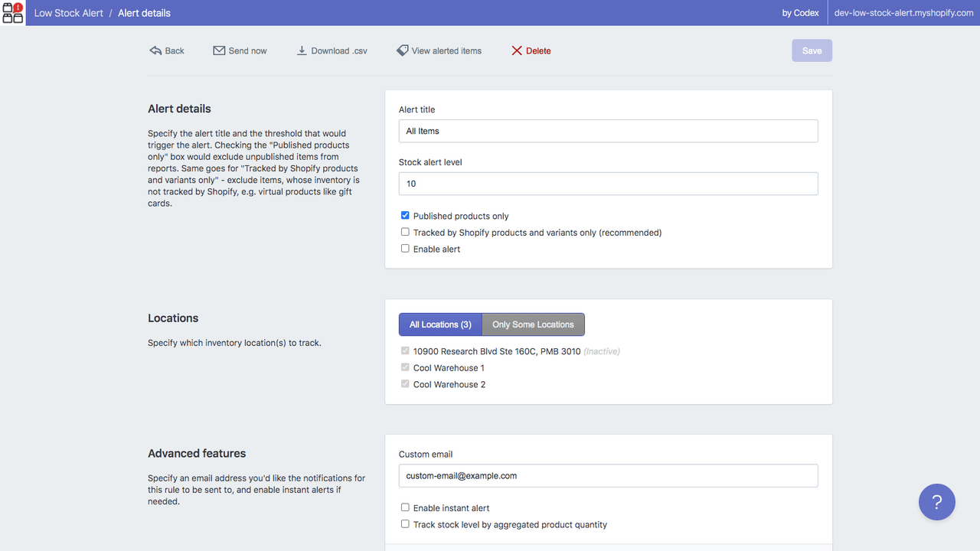Click the View alerted items text label
Viewport: 980px width, 551px height.
pos(446,51)
